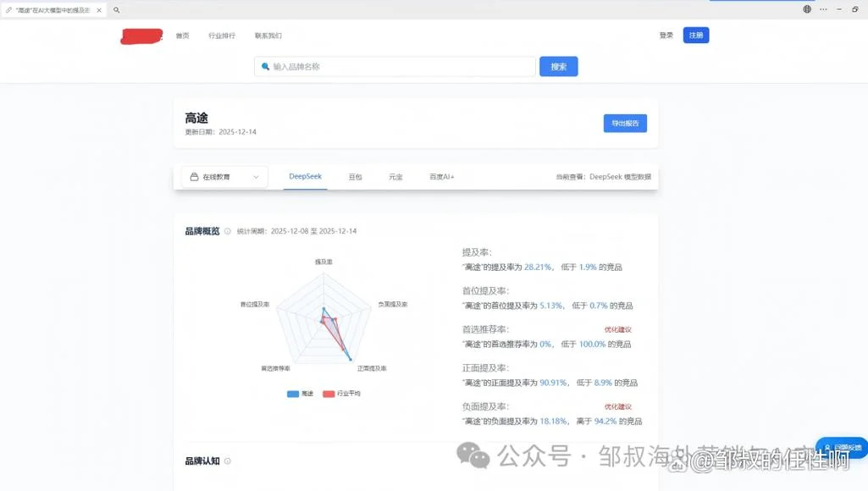Viewport: 868px width, 491px height.
Task: Click the 导出报告 button
Action: coord(625,123)
